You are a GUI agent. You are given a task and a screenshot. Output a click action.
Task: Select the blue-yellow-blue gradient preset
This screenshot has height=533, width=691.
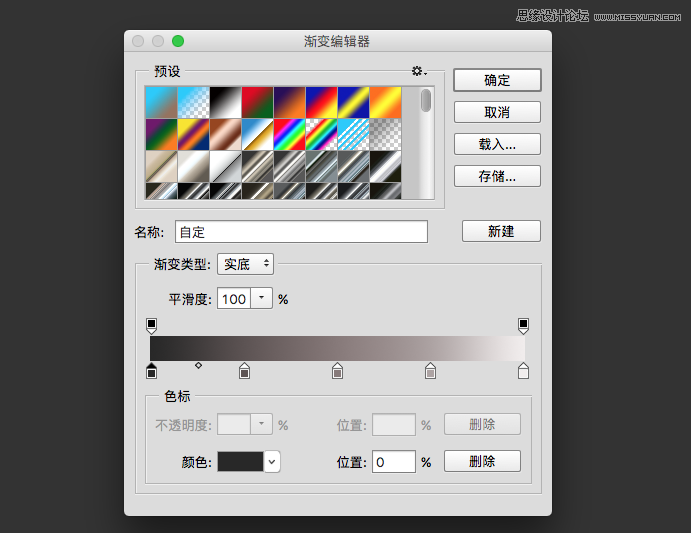(x=353, y=102)
